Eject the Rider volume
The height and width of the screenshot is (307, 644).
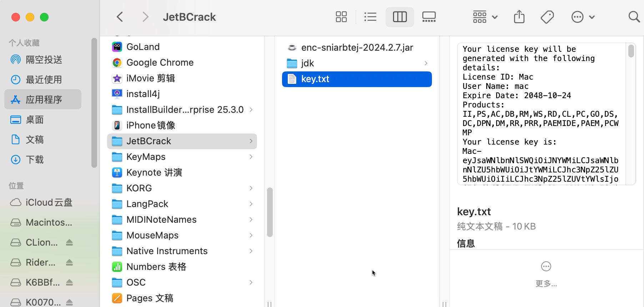[70, 263]
